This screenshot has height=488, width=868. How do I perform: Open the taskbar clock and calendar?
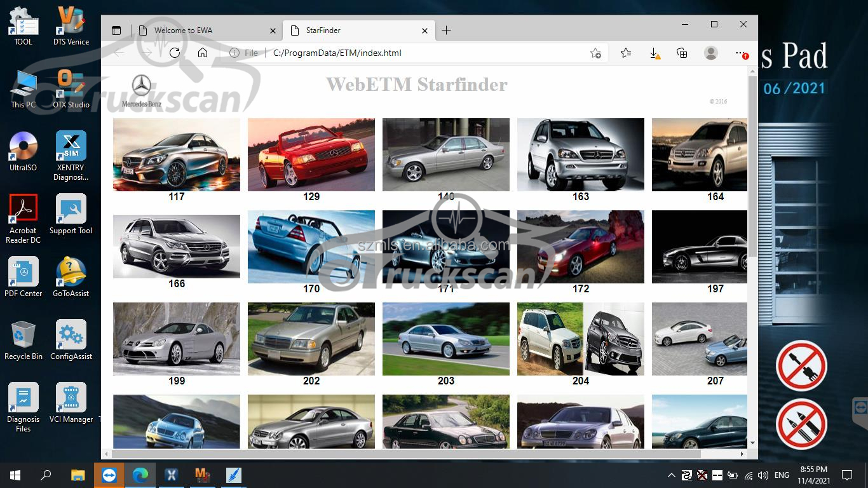813,475
